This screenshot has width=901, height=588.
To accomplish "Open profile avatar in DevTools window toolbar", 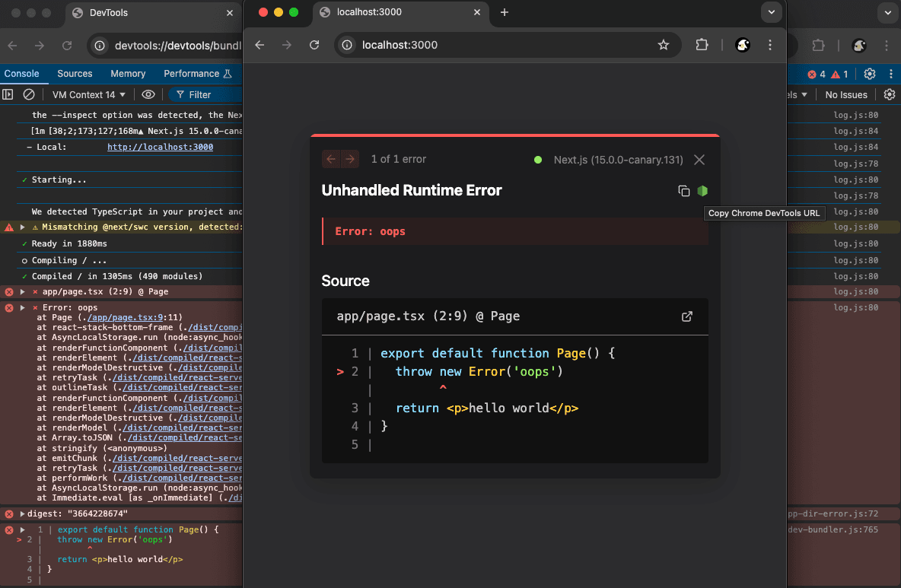I will pyautogui.click(x=859, y=46).
